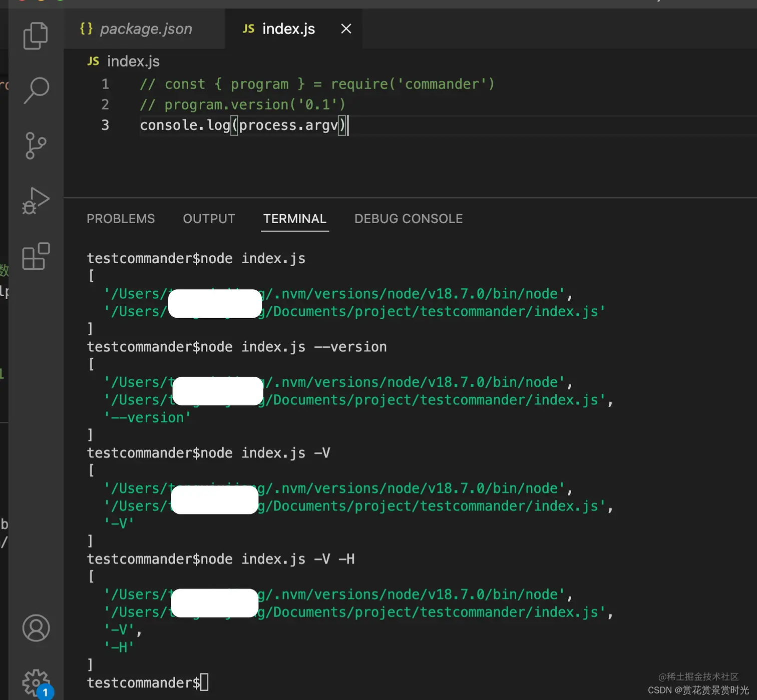Screen dimensions: 757x700
Task: Select the TERMINAL panel tab
Action: pos(295,219)
